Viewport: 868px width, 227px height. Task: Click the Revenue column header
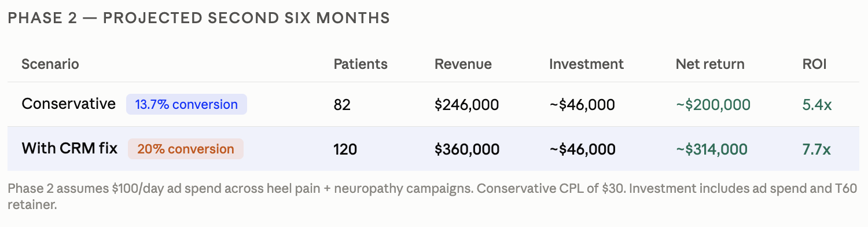463,64
